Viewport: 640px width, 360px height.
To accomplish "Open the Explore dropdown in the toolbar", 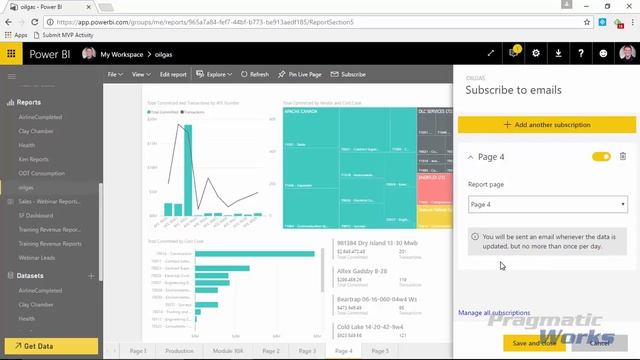I will (x=214, y=74).
